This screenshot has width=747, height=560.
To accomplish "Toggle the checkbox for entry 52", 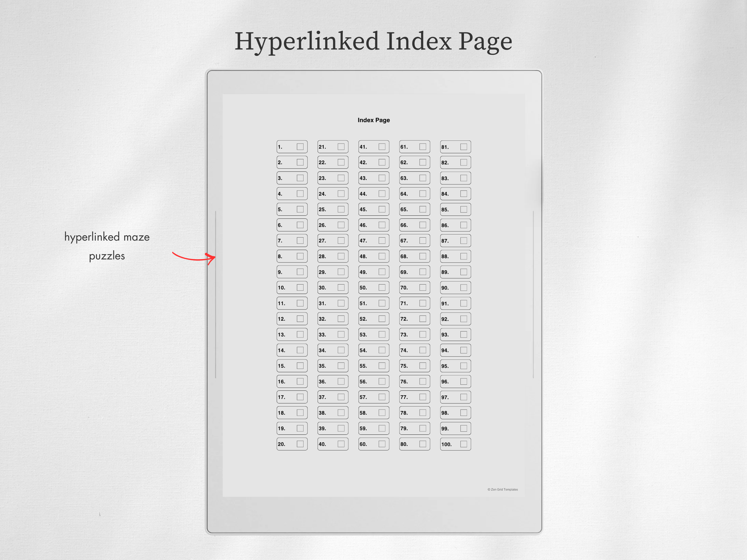I will (382, 319).
